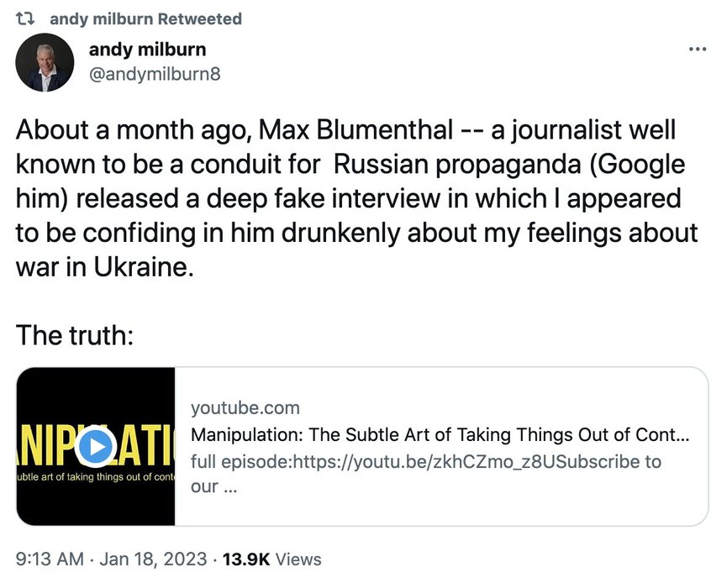Open the three-dot more options menu
Screen dimensions: 727x588
697,49
